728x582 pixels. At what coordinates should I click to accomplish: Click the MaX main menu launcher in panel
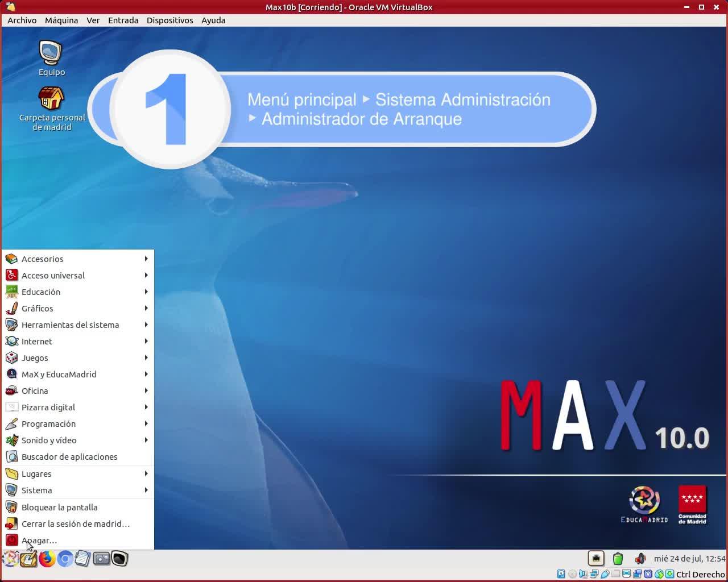10,559
